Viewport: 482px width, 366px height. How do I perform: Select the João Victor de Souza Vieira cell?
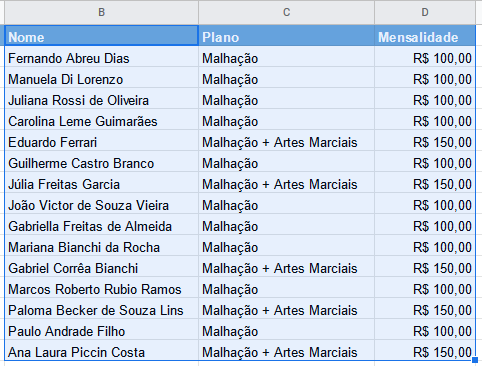[x=102, y=204]
